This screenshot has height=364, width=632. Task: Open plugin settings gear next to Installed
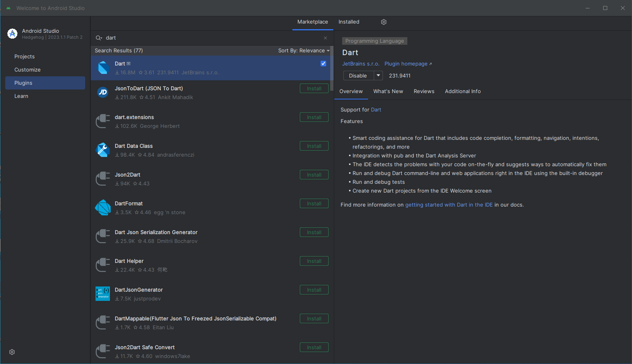(384, 22)
